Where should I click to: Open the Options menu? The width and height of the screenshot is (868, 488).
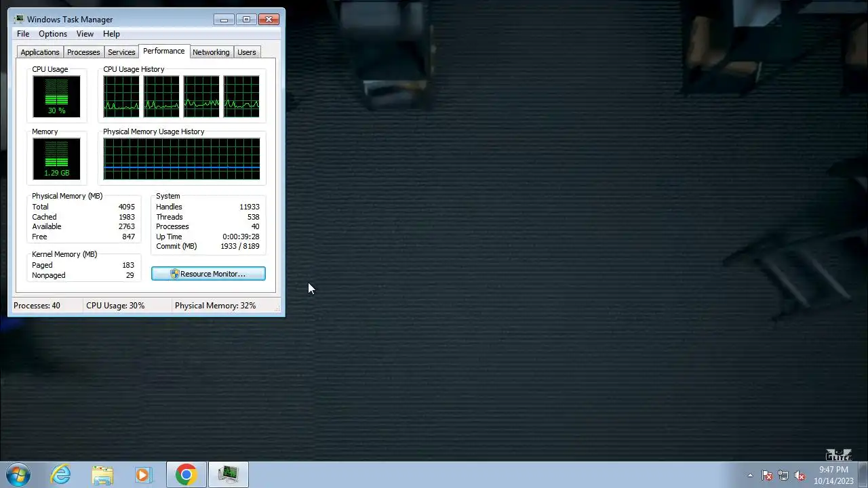pos(53,34)
